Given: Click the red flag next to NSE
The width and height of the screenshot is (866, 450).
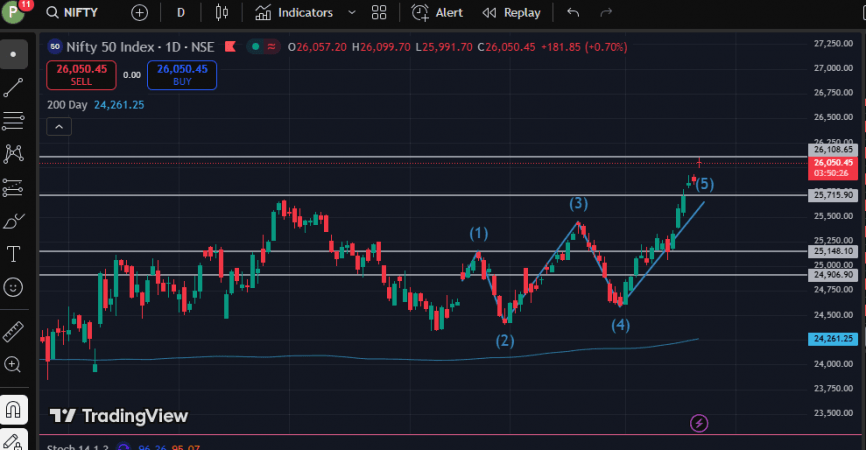Looking at the screenshot, I should point(230,47).
